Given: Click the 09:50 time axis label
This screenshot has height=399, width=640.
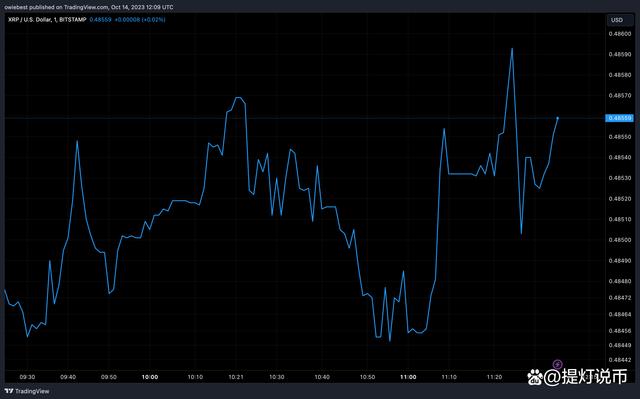Looking at the screenshot, I should click(x=109, y=377).
